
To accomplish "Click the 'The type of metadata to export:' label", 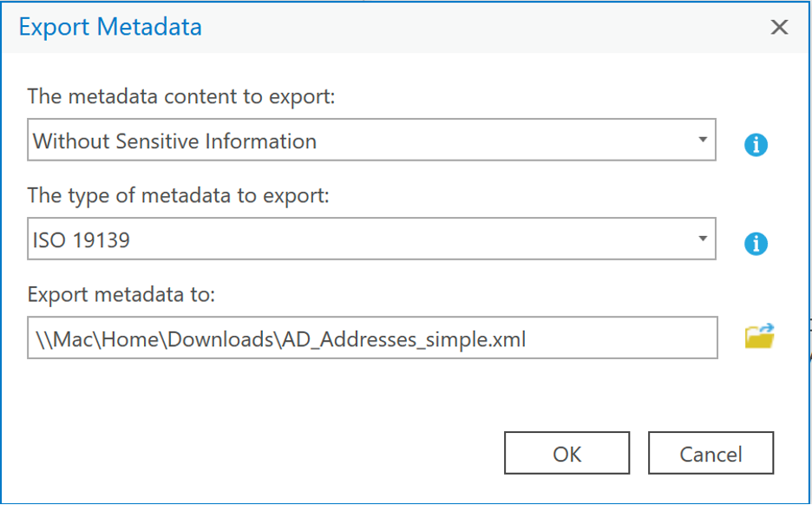I will pos(179,195).
